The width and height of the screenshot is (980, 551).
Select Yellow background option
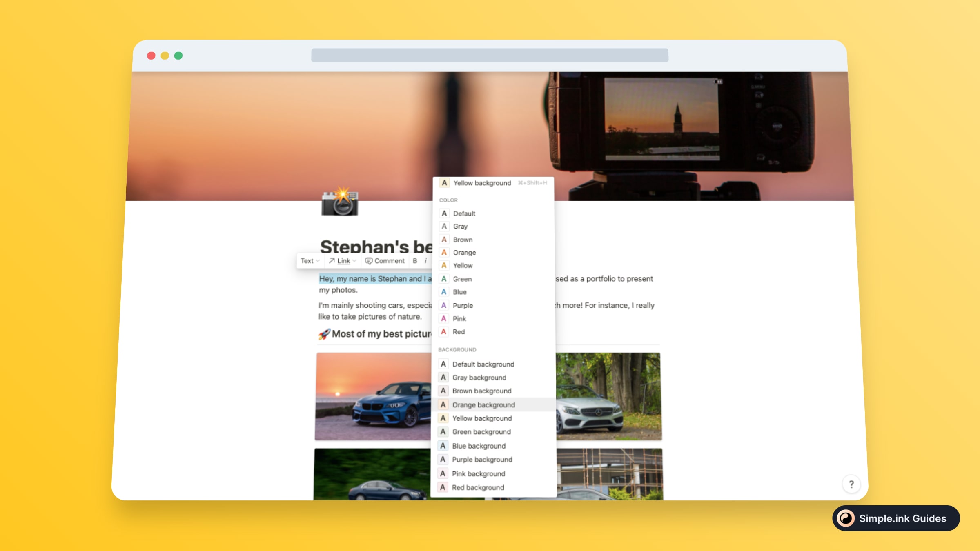click(x=481, y=418)
